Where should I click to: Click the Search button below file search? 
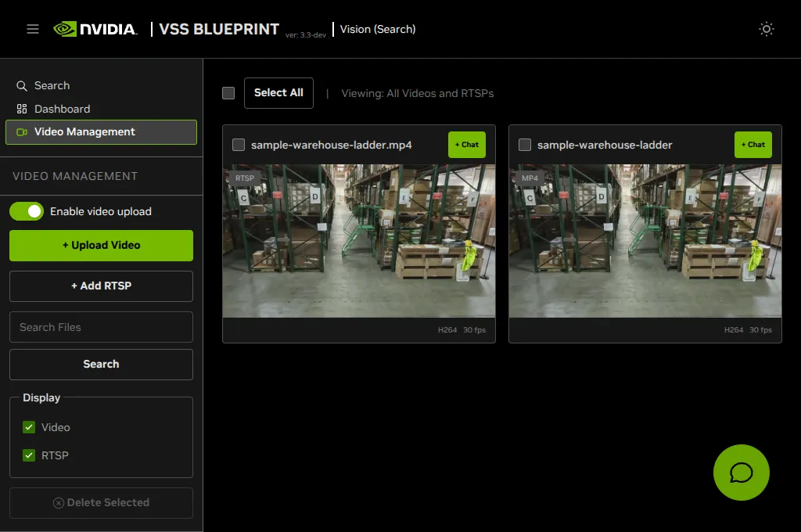101,365
